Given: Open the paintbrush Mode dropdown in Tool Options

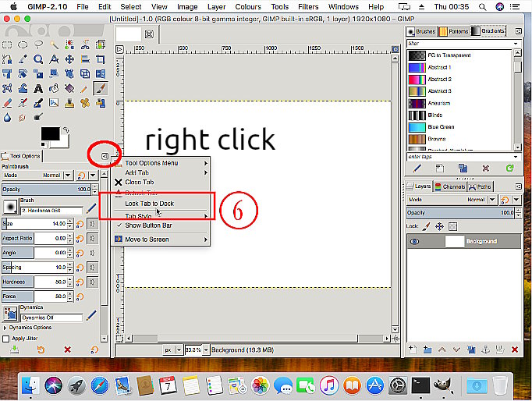Looking at the screenshot, I should (68, 176).
